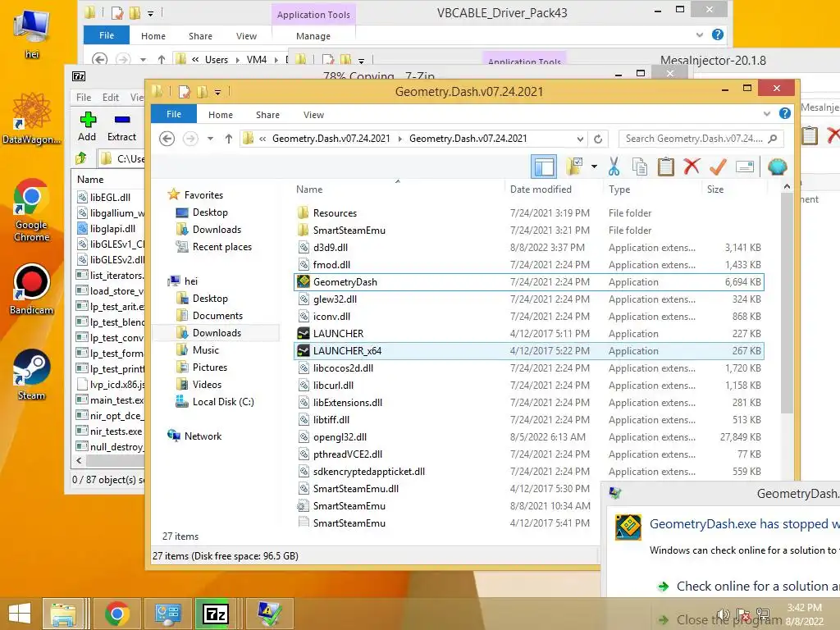This screenshot has width=840, height=630.
Task: Select libEGL.dll in 7-Zip list
Action: point(110,197)
